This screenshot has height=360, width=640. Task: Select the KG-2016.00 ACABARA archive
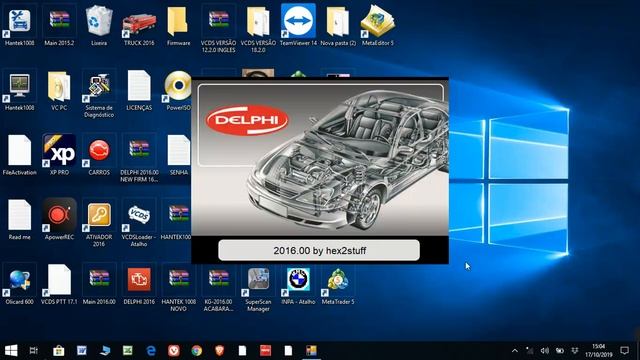(x=218, y=289)
